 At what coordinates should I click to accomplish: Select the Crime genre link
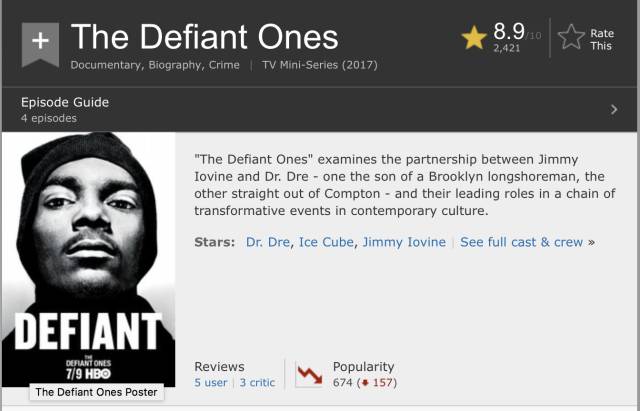pos(224,65)
